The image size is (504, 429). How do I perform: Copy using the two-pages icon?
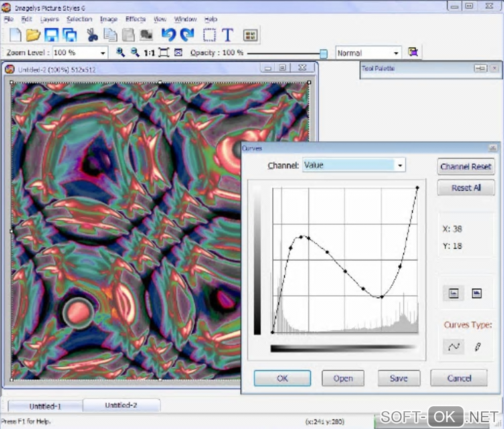point(110,35)
